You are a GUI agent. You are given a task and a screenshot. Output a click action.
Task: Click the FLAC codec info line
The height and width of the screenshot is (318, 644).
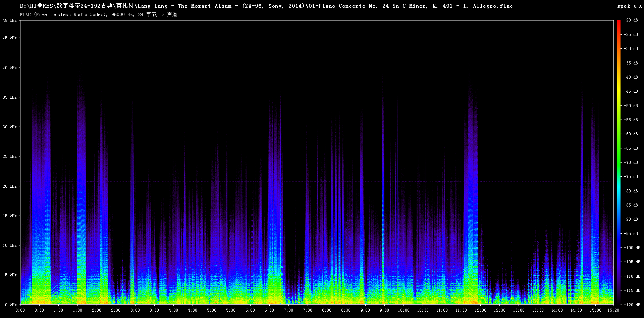pyautogui.click(x=98, y=14)
